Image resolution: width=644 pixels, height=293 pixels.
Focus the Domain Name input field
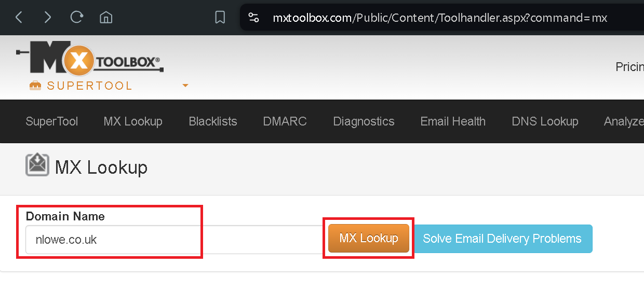173,240
